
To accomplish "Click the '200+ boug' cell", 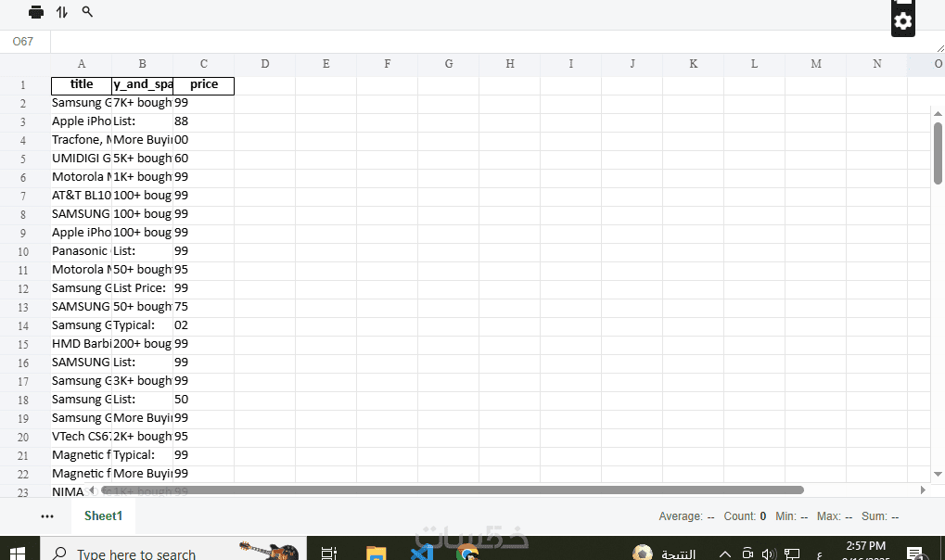I will 142,344.
